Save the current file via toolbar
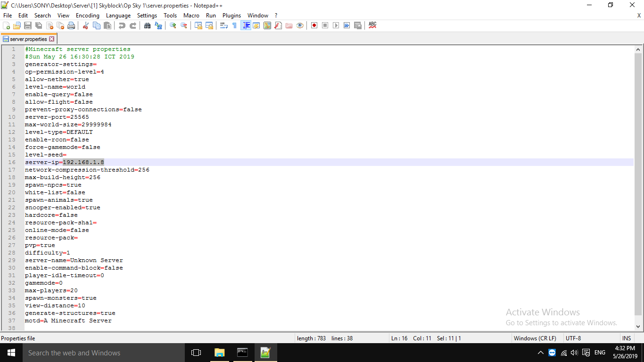 pyautogui.click(x=28, y=25)
